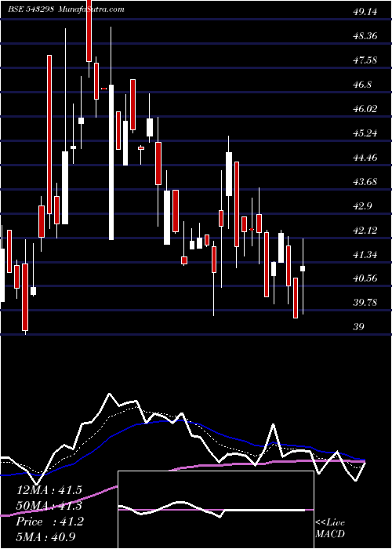The width and height of the screenshot is (392, 549).
Task: Click the last white candlestick on the chart
Action: (x=303, y=268)
